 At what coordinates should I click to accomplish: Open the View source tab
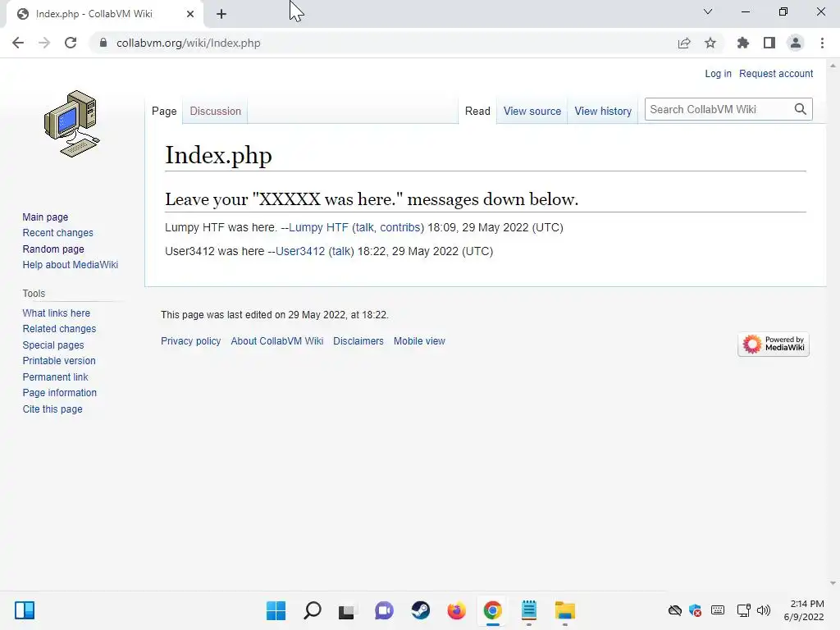pyautogui.click(x=532, y=111)
